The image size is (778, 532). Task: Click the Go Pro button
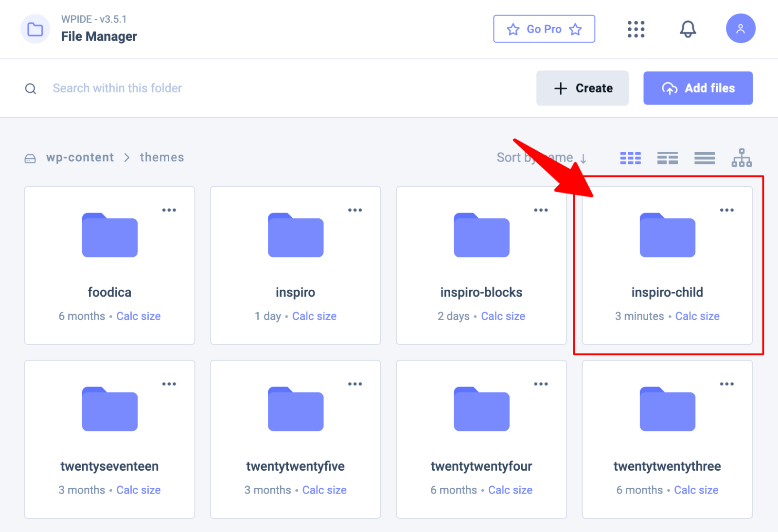[544, 29]
